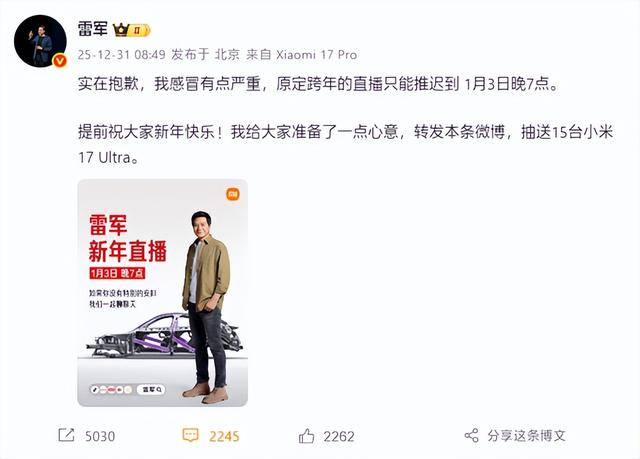Click the like count 2262
The image size is (640, 459).
point(339,436)
